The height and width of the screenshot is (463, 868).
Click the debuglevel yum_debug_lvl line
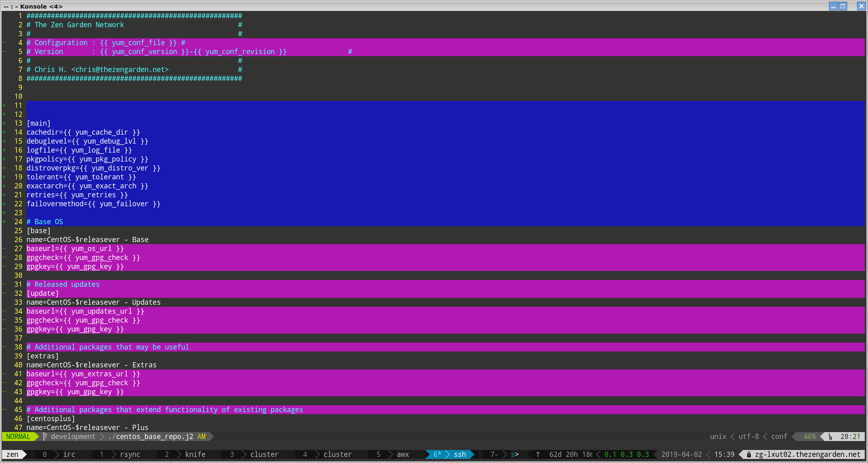[x=87, y=141]
